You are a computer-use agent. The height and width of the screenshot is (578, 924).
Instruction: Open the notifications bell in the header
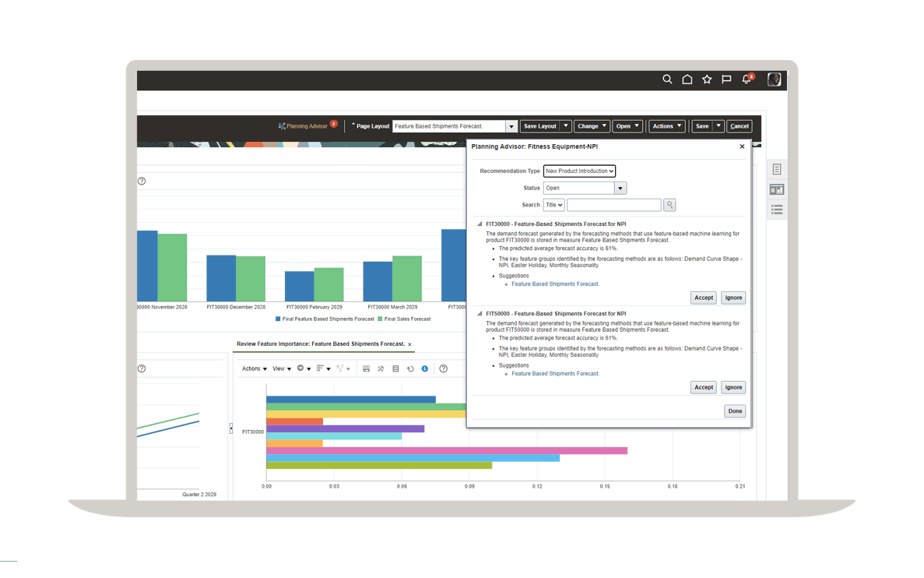coord(747,79)
